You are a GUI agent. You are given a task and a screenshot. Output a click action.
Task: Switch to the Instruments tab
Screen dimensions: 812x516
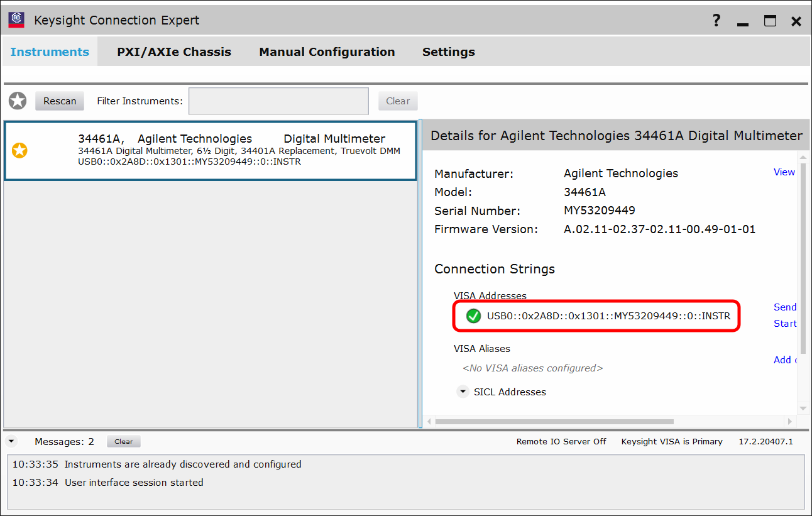tap(50, 52)
